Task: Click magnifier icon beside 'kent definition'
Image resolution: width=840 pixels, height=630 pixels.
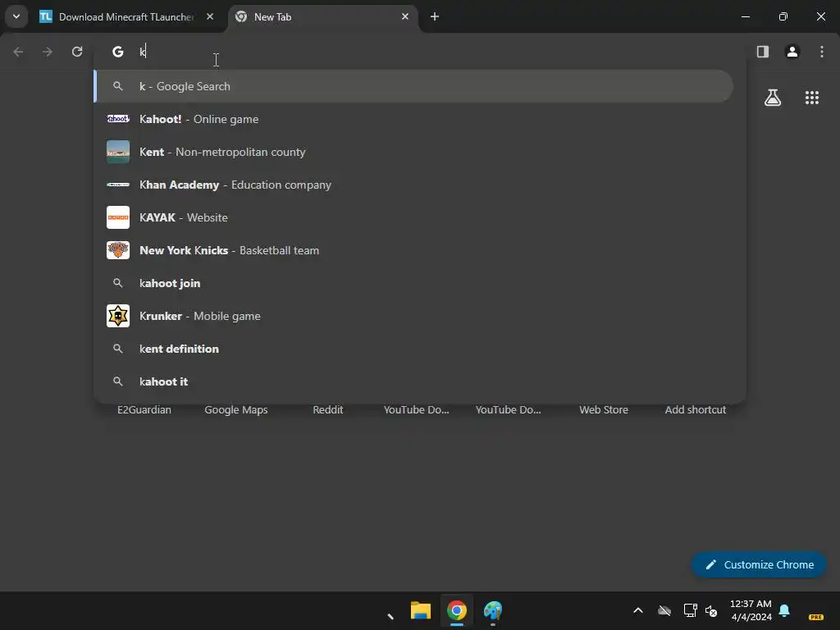Action: 118,349
